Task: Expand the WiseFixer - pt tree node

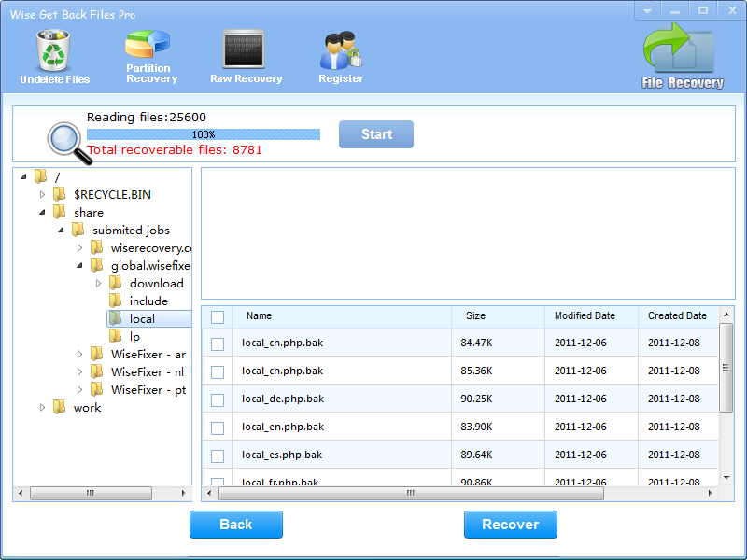Action: tap(79, 389)
